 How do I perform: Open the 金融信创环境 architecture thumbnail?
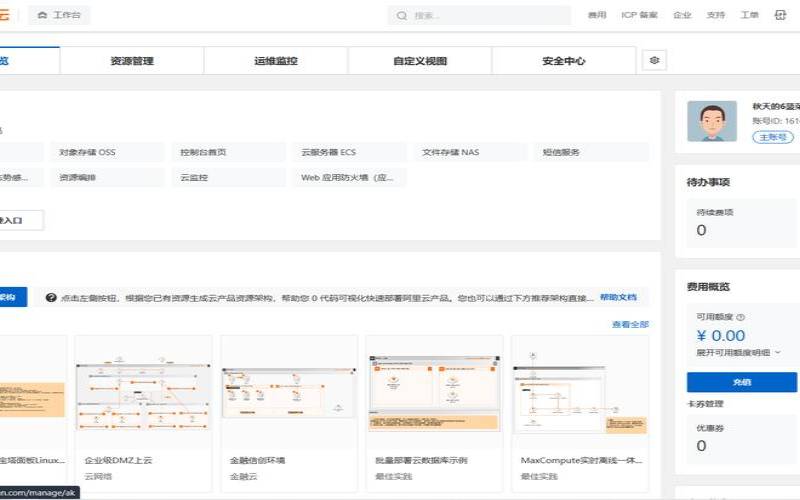click(289, 392)
